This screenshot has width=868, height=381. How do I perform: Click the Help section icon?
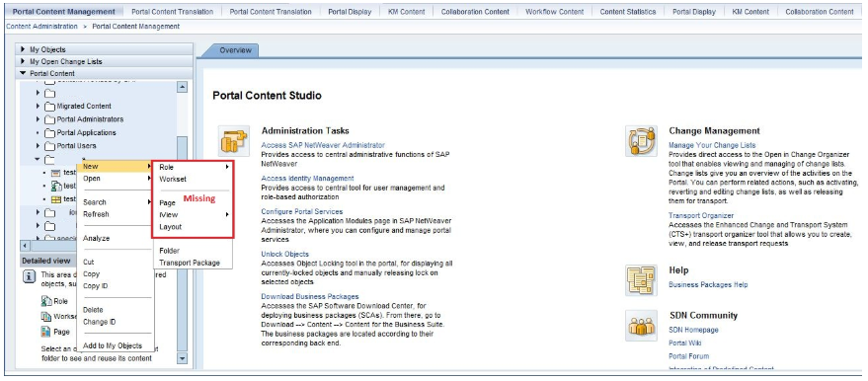(641, 280)
